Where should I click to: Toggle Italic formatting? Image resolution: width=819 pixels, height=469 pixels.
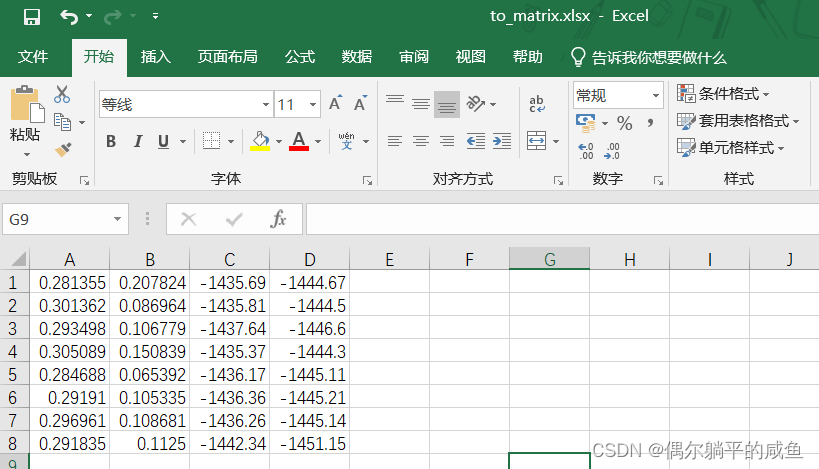[137, 141]
